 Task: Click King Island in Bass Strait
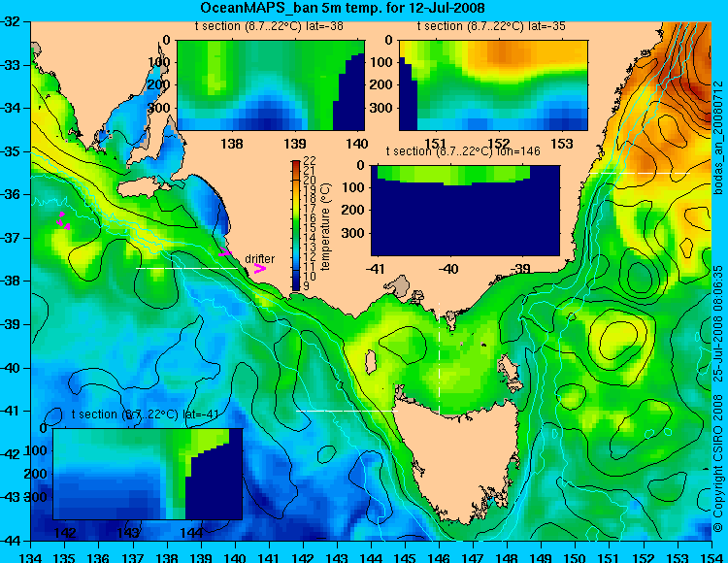pos(372,362)
